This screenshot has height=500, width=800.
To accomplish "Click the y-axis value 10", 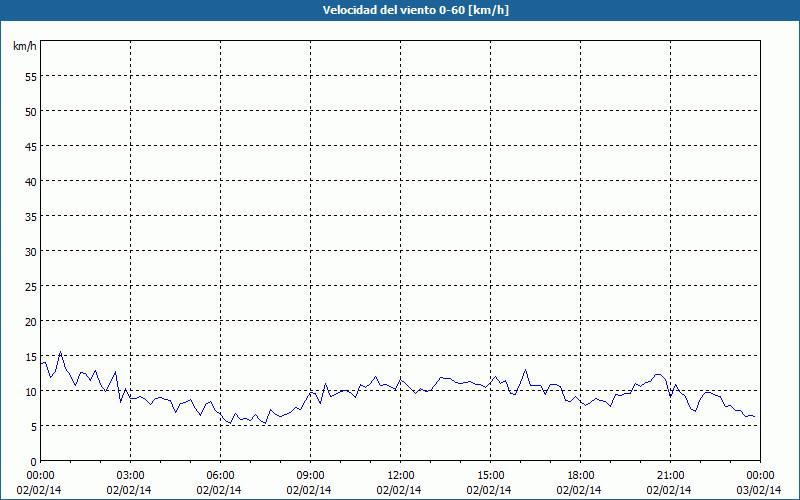I will (31, 391).
